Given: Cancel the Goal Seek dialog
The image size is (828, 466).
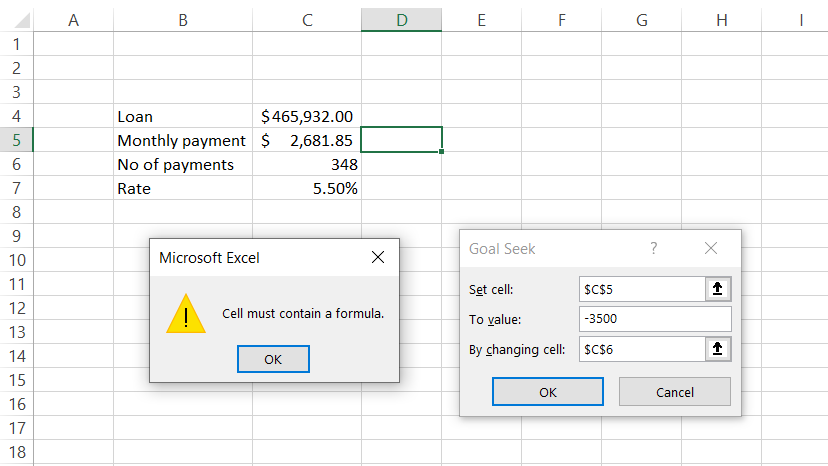Looking at the screenshot, I should point(674,392).
